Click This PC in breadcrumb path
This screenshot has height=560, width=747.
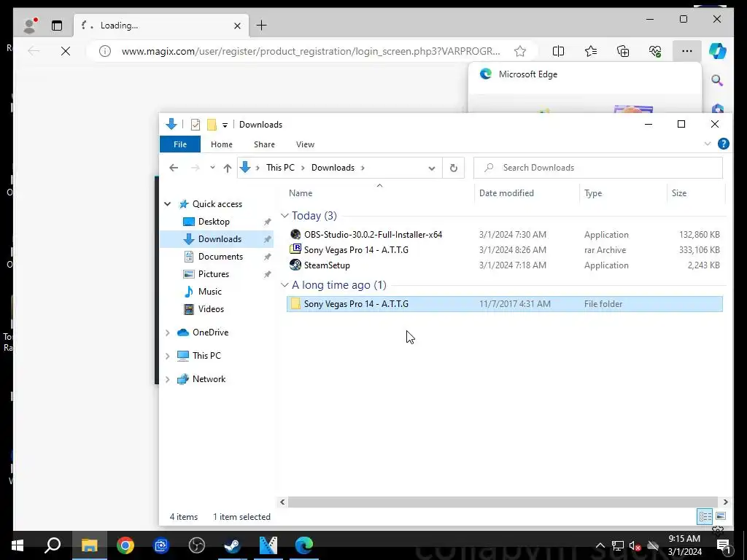click(x=280, y=168)
